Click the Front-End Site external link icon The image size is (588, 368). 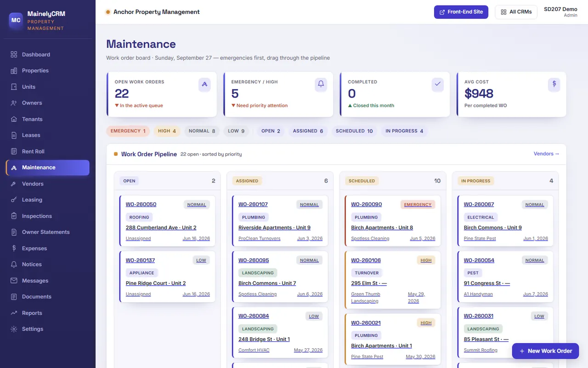[x=442, y=12]
